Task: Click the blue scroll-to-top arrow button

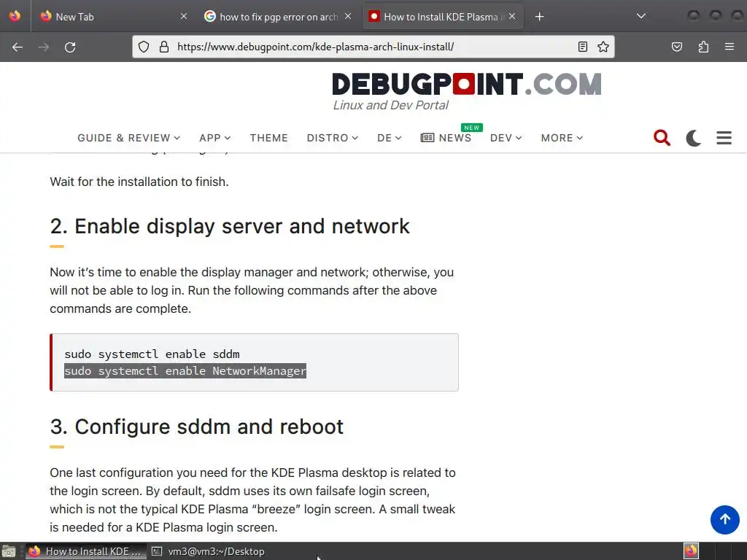Action: click(x=724, y=519)
